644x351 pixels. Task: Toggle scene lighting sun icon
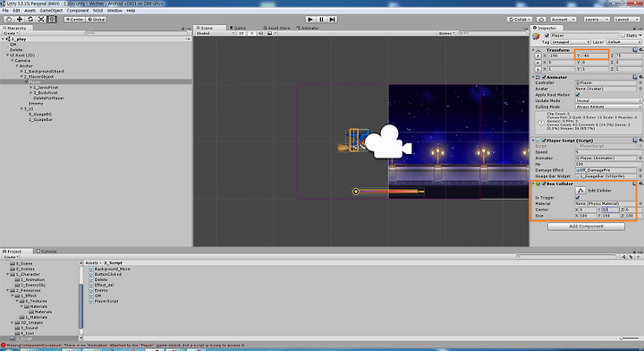coord(251,33)
